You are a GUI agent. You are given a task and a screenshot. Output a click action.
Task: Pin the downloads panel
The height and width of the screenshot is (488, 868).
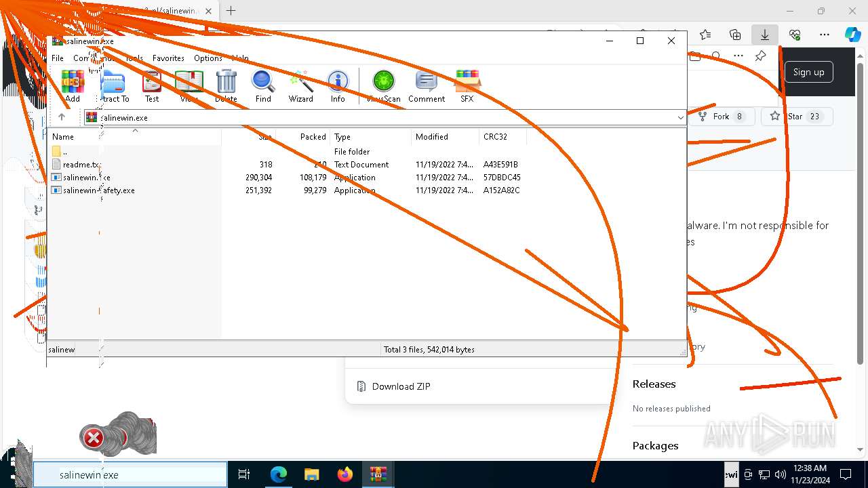tap(760, 56)
